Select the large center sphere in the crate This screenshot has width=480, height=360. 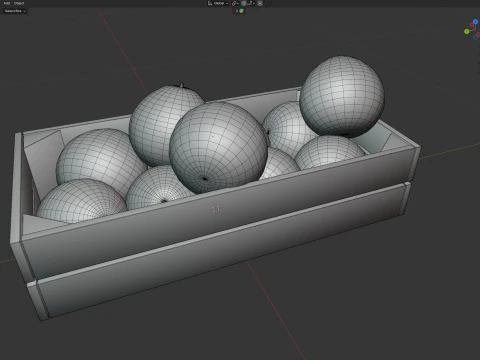tap(218, 147)
